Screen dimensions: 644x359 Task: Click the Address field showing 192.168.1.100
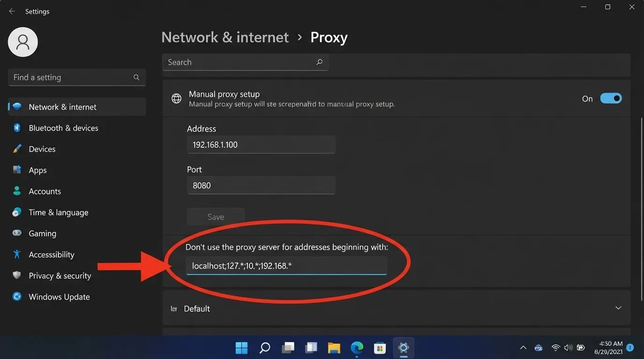click(261, 144)
